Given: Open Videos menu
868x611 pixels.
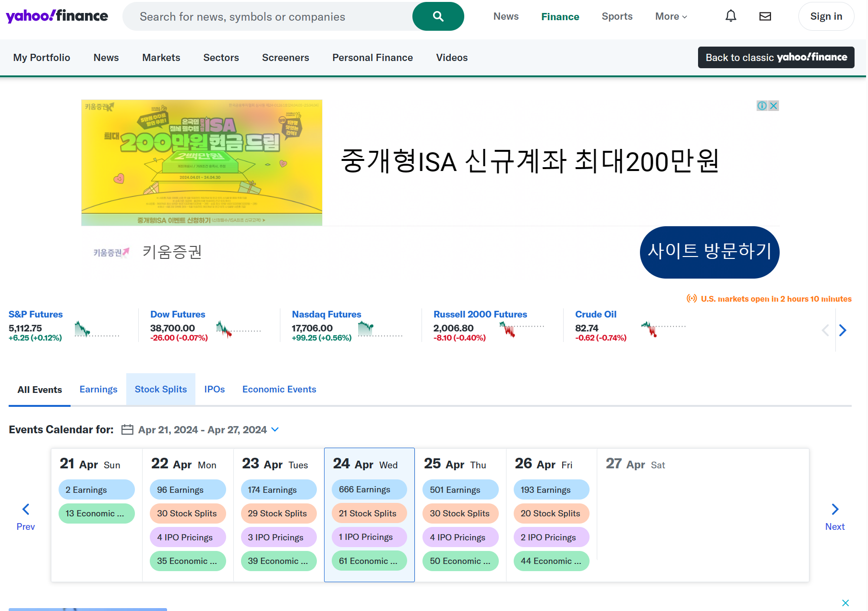Looking at the screenshot, I should (x=452, y=58).
